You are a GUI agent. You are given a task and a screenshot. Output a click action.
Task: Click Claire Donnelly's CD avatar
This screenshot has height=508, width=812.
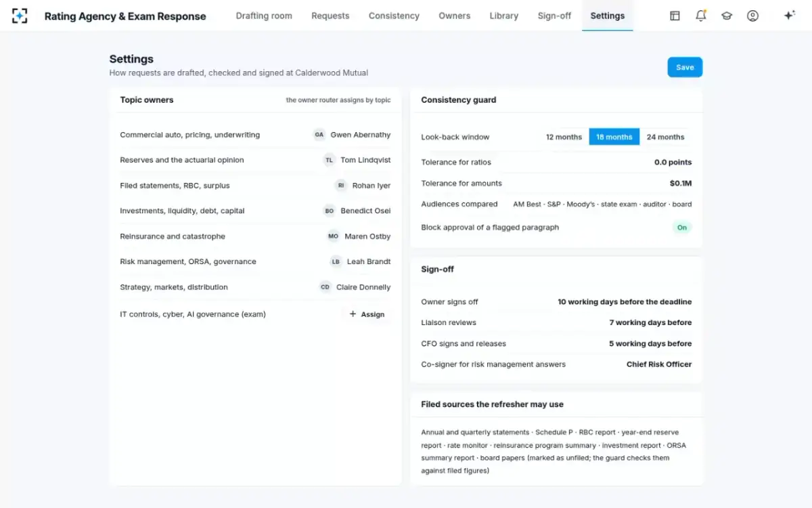(x=325, y=287)
